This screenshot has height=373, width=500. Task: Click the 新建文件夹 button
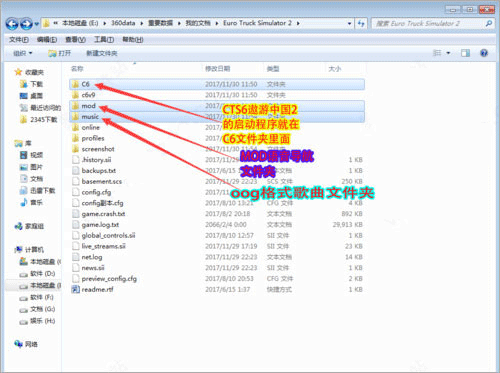[102, 53]
